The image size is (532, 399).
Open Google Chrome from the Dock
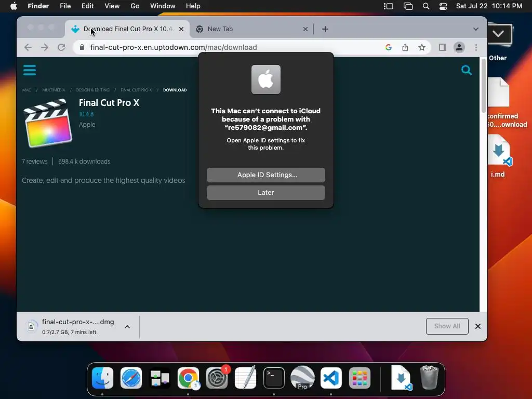(x=188, y=378)
